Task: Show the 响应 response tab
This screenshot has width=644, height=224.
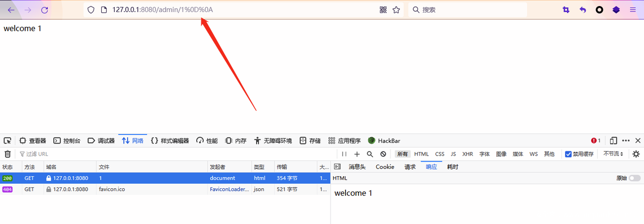Action: 431,167
